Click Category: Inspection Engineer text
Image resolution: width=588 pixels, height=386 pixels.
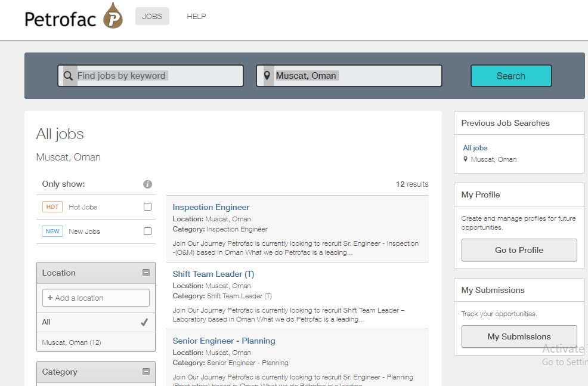(x=220, y=229)
